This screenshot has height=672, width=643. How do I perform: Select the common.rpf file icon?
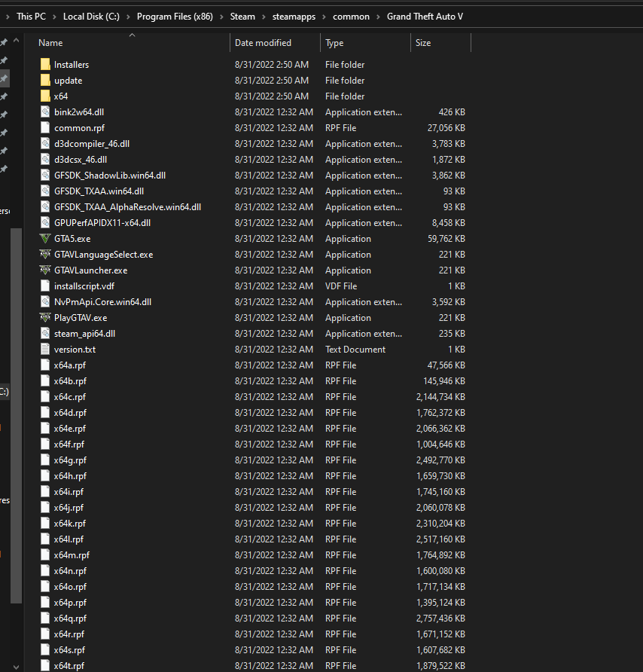tap(44, 127)
